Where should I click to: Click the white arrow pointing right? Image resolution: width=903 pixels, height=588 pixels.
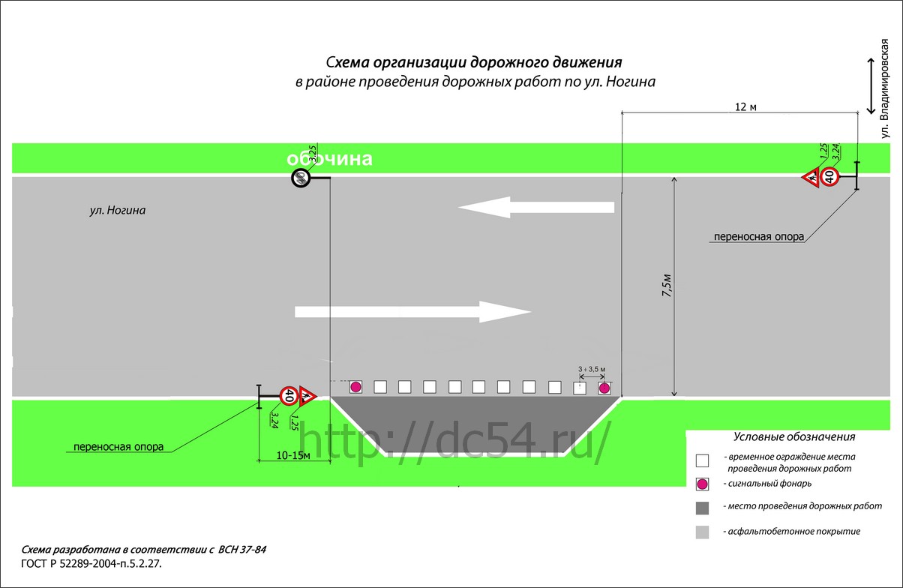(x=412, y=311)
